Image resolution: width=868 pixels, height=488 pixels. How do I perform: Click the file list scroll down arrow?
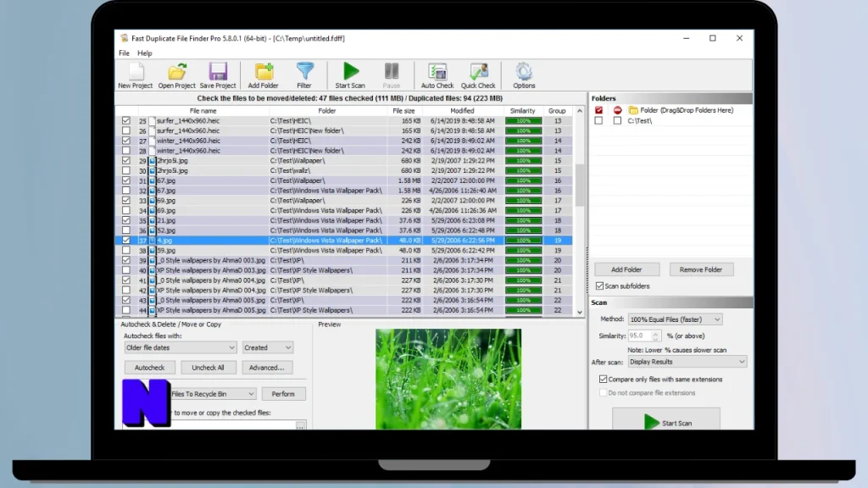[580, 312]
